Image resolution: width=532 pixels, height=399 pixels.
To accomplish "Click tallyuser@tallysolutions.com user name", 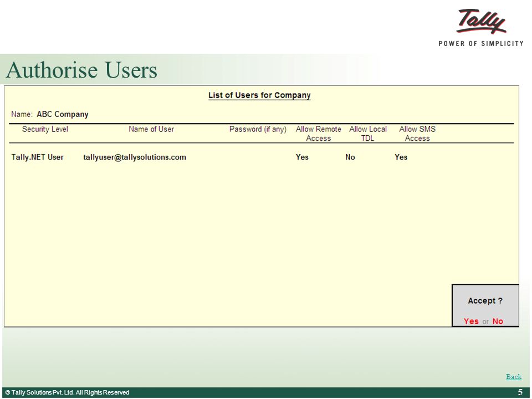I will (x=135, y=157).
